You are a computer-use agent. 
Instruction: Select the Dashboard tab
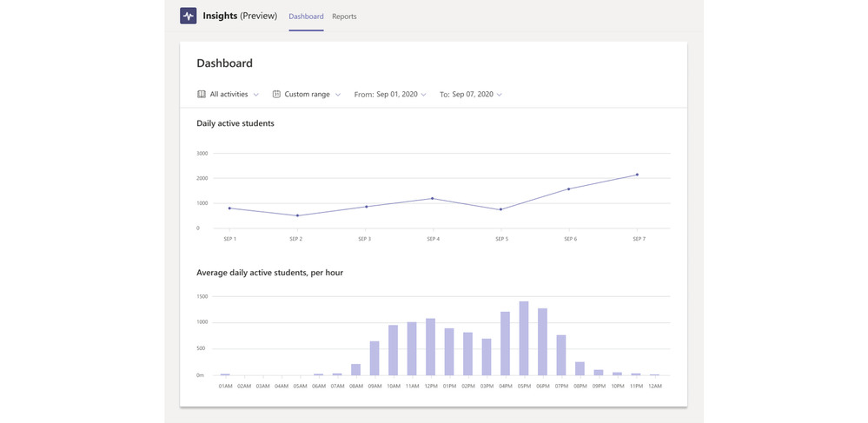(x=306, y=17)
